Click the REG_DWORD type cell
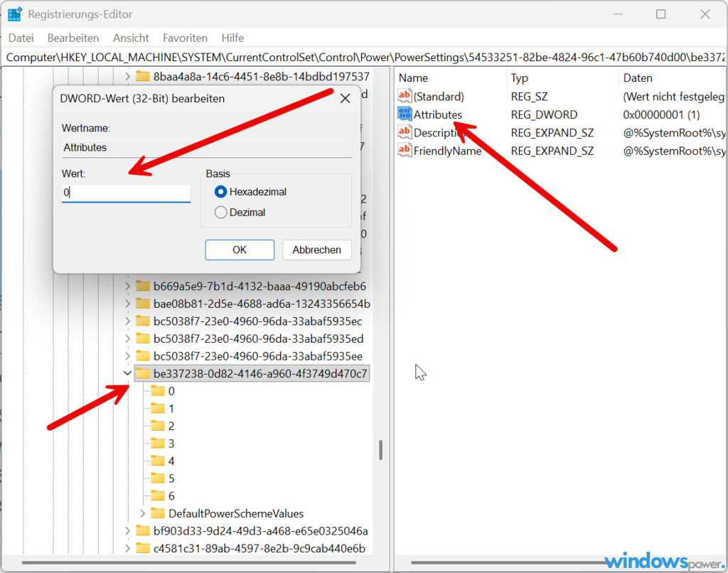The image size is (728, 573). [x=544, y=114]
